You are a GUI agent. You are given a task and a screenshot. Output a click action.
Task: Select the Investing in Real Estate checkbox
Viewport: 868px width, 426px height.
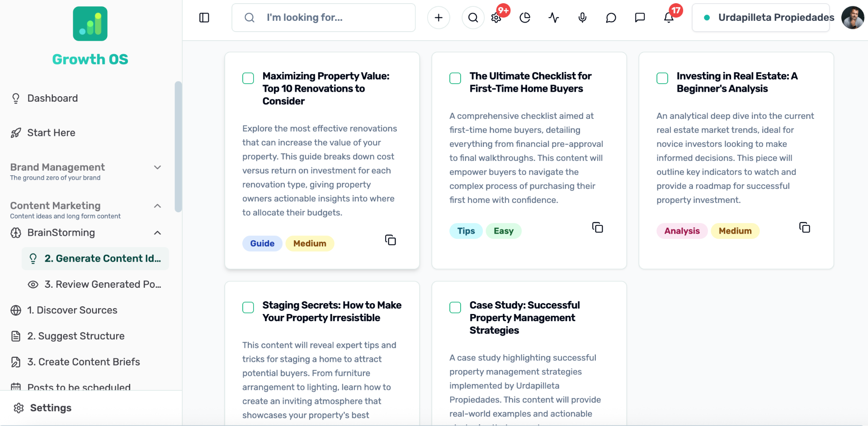[x=662, y=78]
